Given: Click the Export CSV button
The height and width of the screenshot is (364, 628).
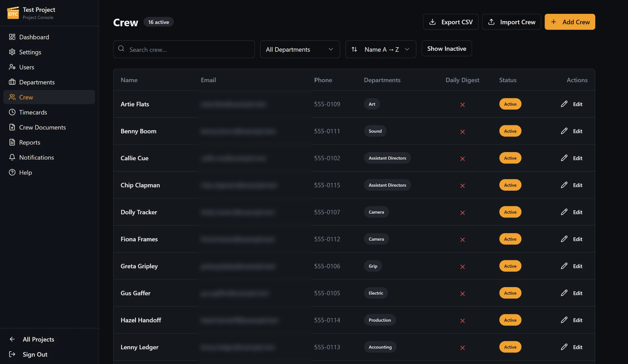Looking at the screenshot, I should point(451,22).
